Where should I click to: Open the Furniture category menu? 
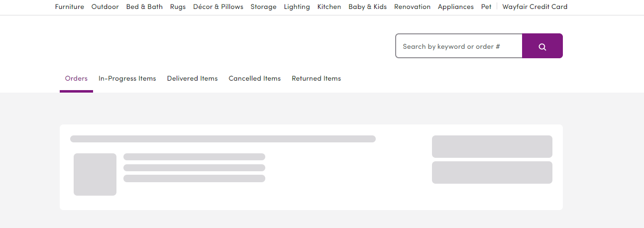click(x=70, y=7)
